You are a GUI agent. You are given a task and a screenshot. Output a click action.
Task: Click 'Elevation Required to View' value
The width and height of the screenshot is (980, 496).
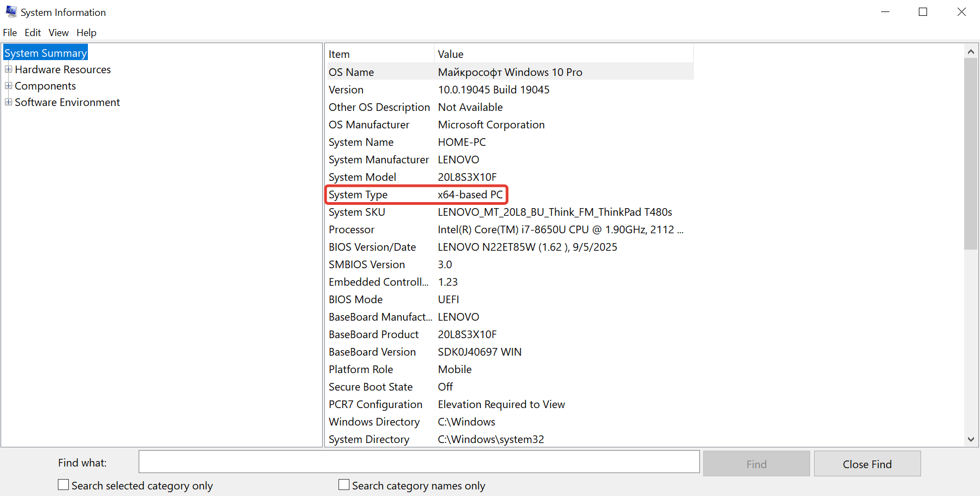[x=501, y=404]
